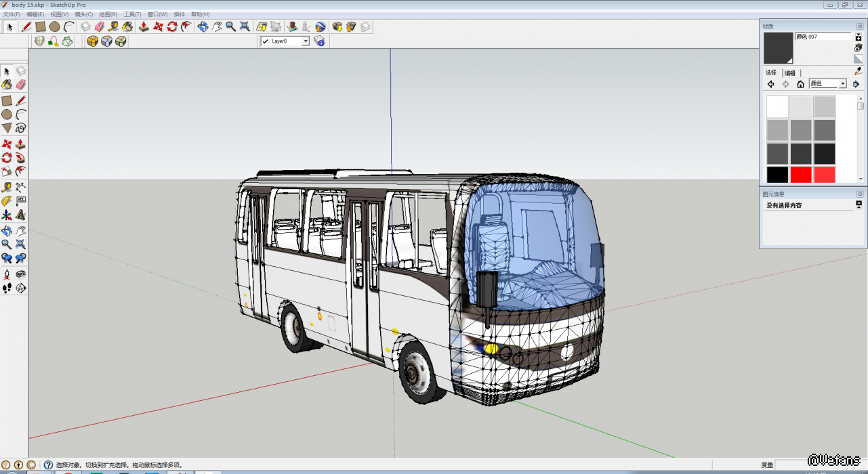Screen dimensions: 868x474
Task: Toggle the Layer0 checkmark in layer box
Action: coord(266,41)
